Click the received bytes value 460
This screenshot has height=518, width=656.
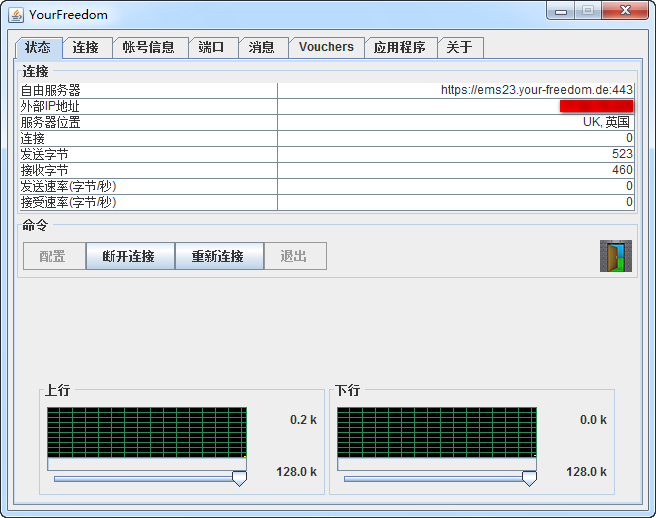623,170
